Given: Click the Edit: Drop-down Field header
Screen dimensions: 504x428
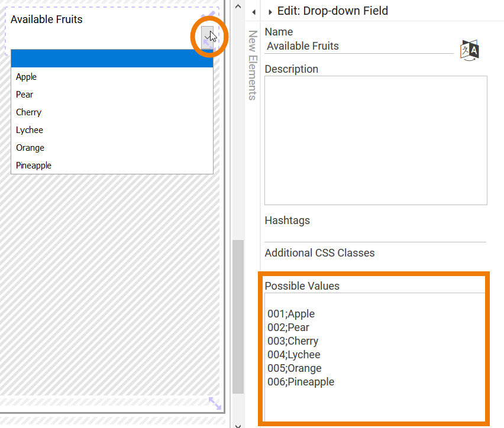Looking at the screenshot, I should [x=331, y=11].
